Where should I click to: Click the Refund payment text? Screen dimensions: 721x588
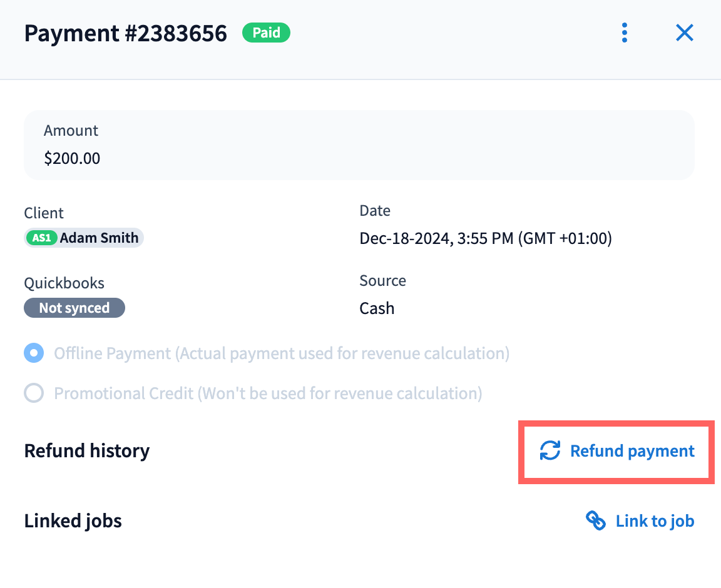tap(632, 451)
